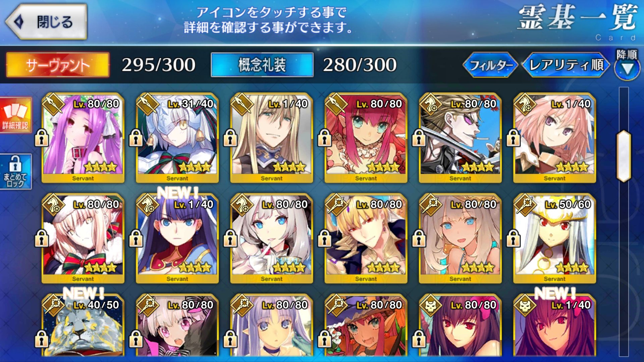
Task: Open the フィルター filter options
Action: tap(491, 65)
